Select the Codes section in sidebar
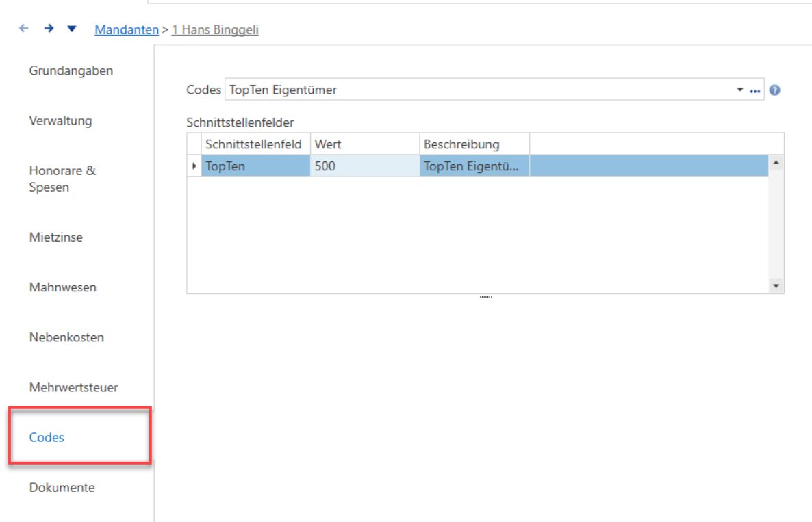The width and height of the screenshot is (812, 522). click(x=47, y=437)
